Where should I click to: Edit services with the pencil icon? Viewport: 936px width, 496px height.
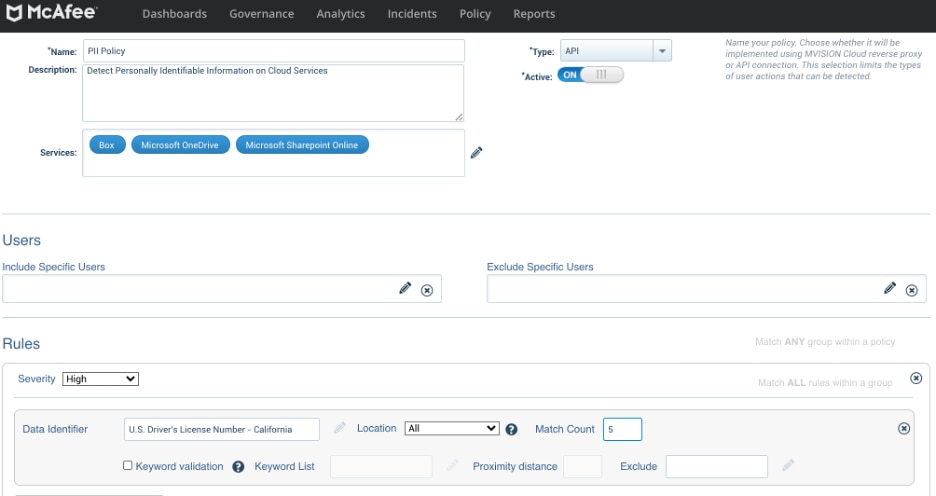click(476, 153)
